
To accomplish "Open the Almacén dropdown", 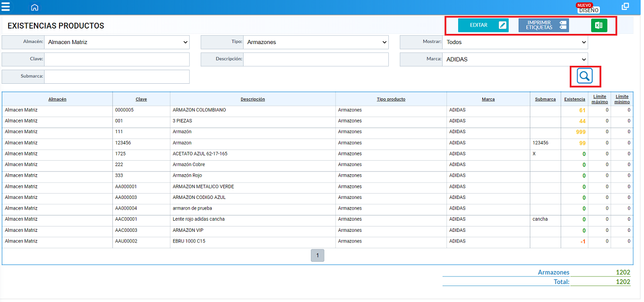I will (117, 42).
